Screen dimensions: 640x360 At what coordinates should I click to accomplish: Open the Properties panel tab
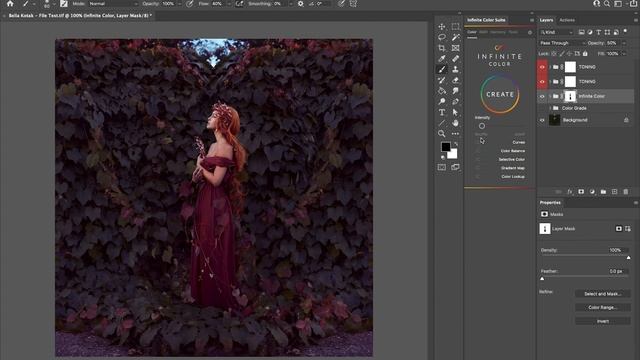point(550,202)
